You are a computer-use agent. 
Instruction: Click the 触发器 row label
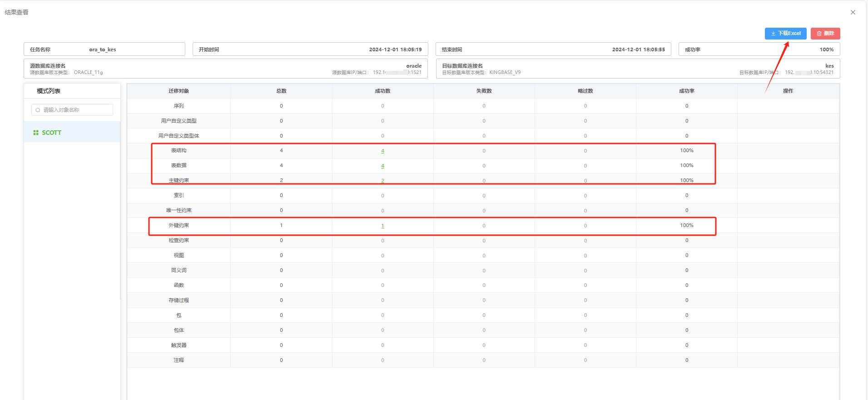(x=179, y=345)
